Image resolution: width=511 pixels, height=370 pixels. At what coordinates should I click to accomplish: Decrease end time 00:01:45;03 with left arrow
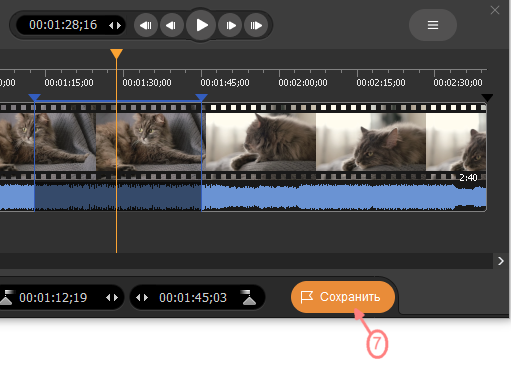[x=138, y=297]
